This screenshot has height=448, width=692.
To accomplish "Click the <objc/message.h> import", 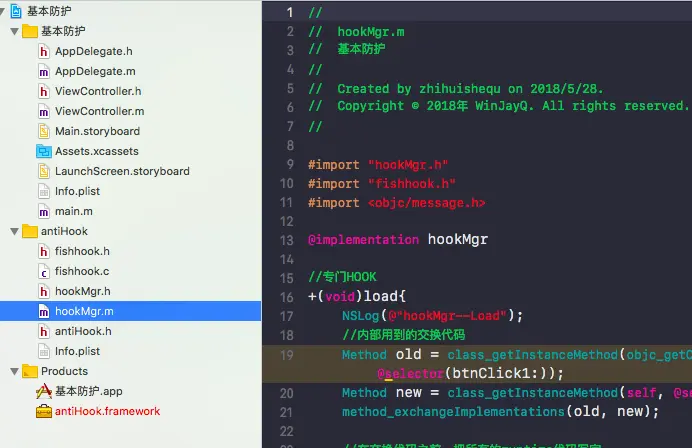I will point(427,203).
